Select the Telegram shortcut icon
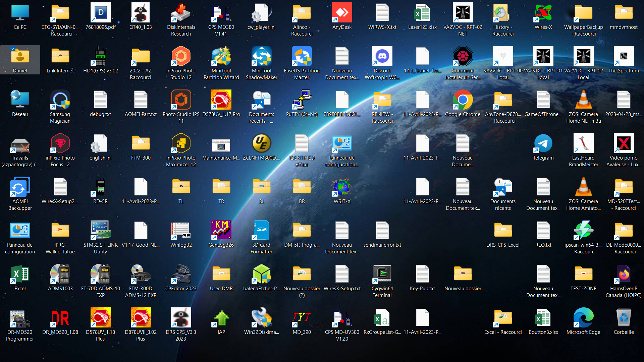644x362 pixels. [x=543, y=143]
